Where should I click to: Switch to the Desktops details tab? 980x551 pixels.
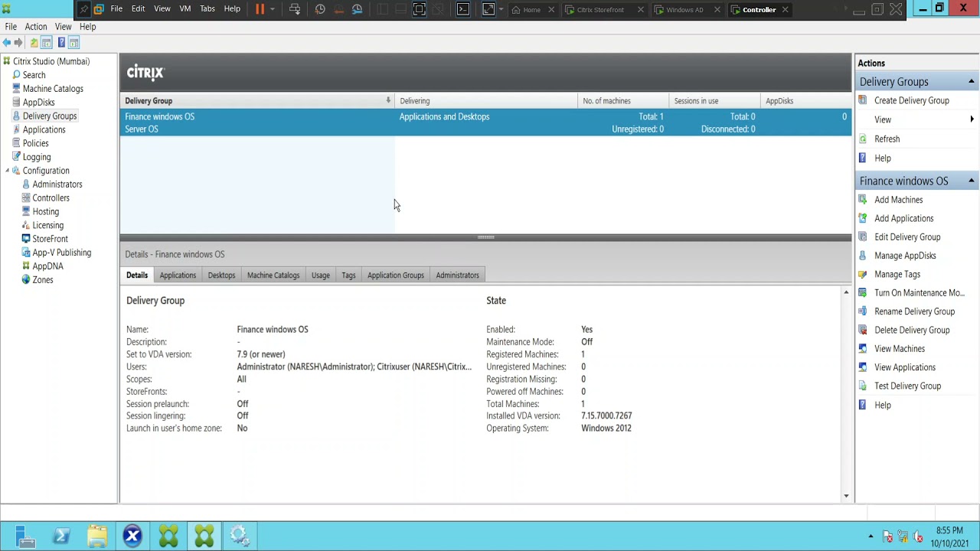pos(221,275)
